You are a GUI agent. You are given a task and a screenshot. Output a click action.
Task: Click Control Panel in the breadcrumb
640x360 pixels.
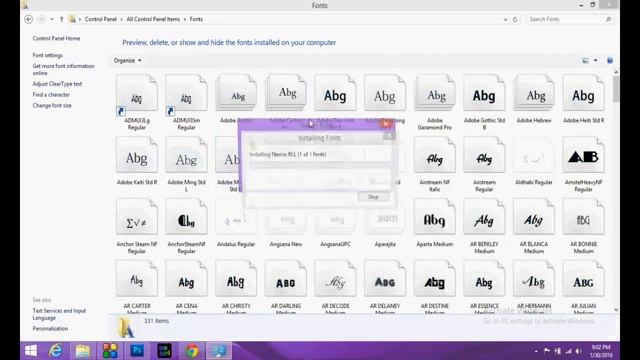pyautogui.click(x=101, y=19)
